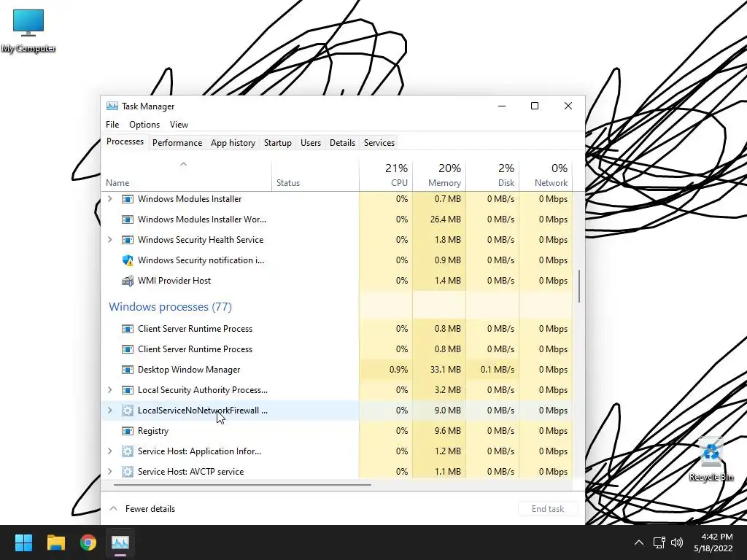Click the Windows Security Health Service icon

point(127,240)
